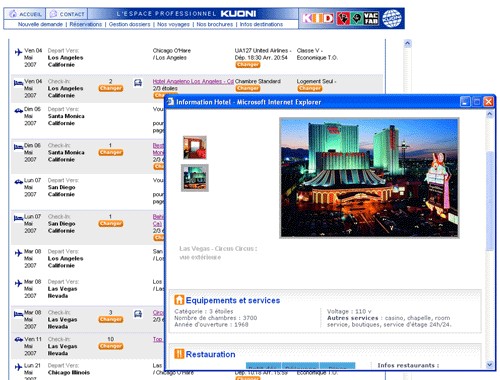Change the 2-night Los Angeles check-in stay

point(111,88)
